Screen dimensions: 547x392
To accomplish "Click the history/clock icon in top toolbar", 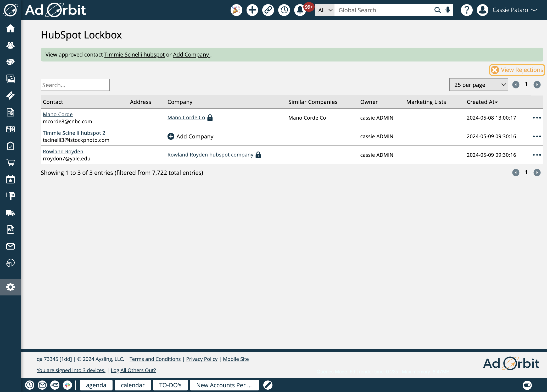I will pyautogui.click(x=284, y=10).
